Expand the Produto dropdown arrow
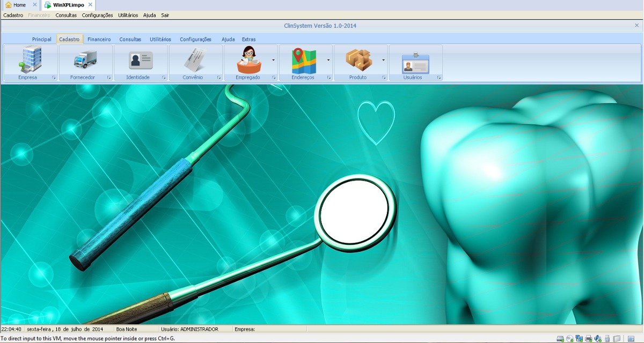Viewport: 644px width, 343px height. (x=383, y=60)
